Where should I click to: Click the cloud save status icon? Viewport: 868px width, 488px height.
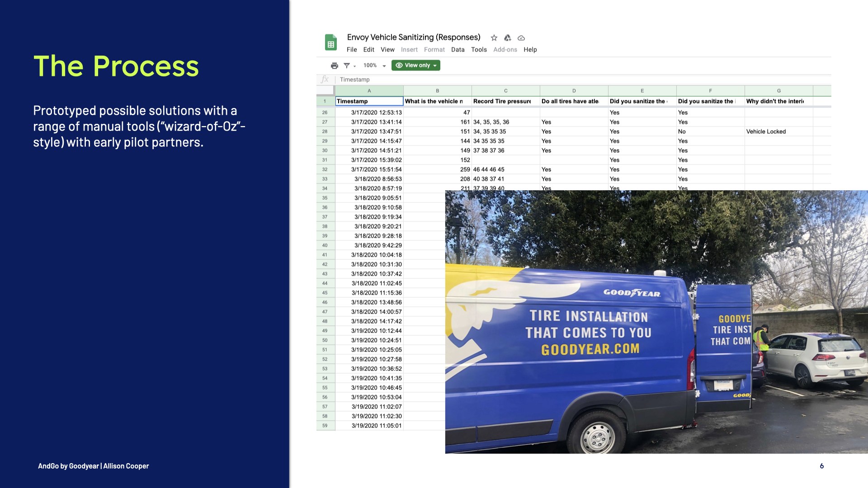pos(521,38)
